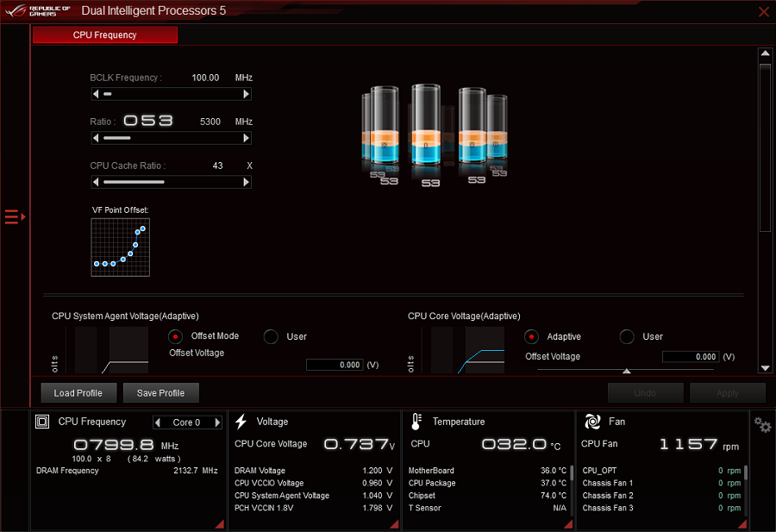Click the Temperature thermometer icon
The width and height of the screenshot is (776, 532).
click(x=416, y=422)
